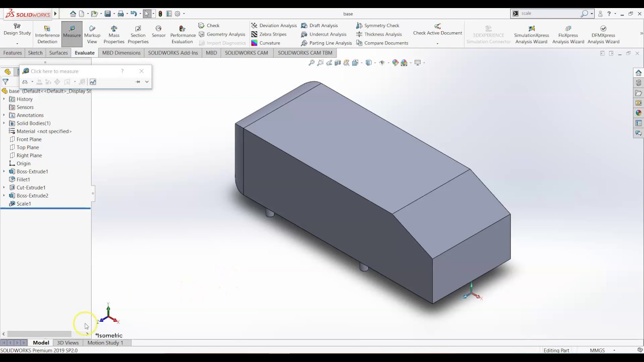644x362 pixels.
Task: Switch to the Sketch tab
Action: click(x=35, y=53)
